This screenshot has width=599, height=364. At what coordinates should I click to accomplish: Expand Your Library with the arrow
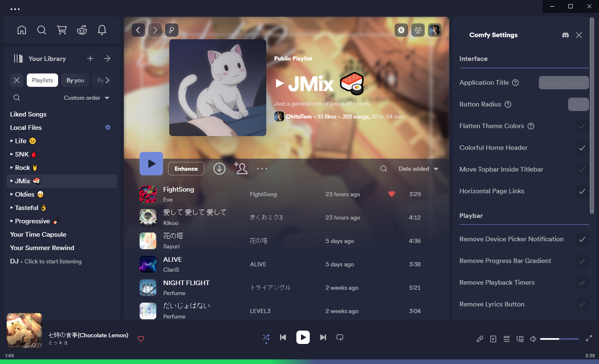(107, 58)
